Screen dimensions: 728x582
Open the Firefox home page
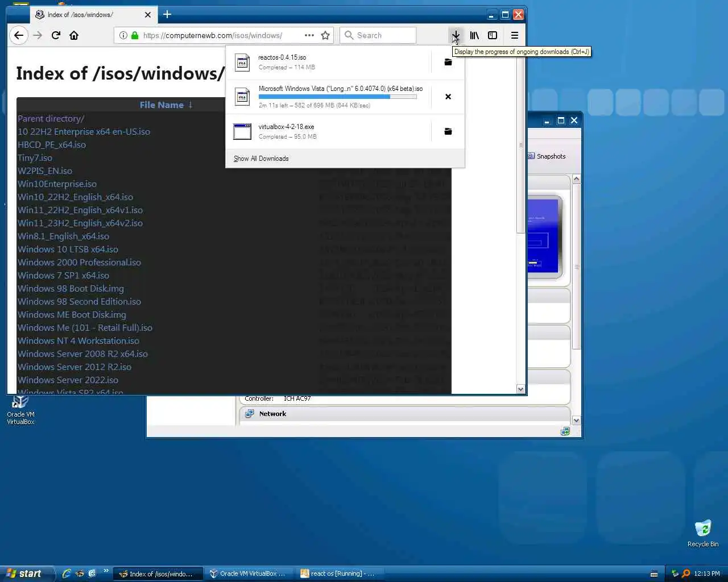pyautogui.click(x=74, y=35)
